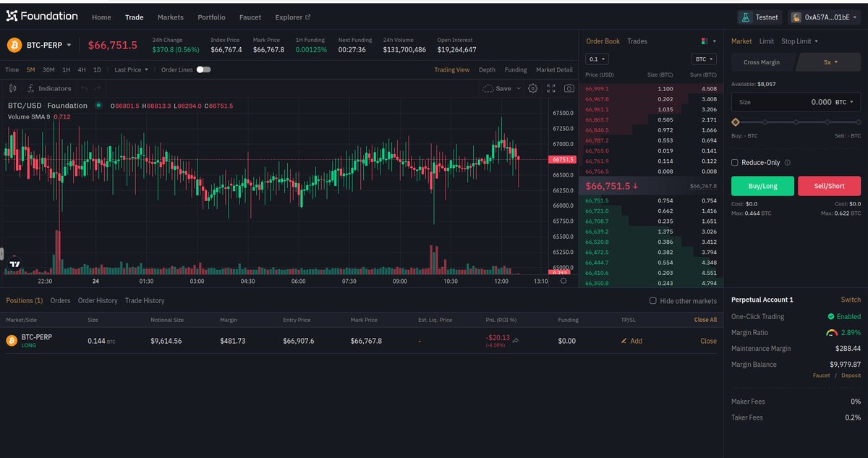
Task: Click the Explorer external link icon
Action: tap(308, 17)
